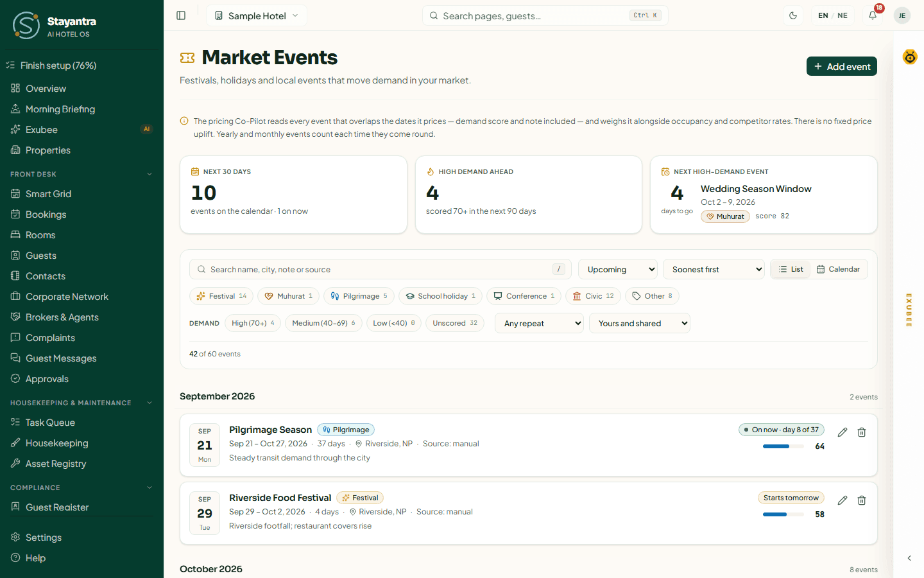Viewport: 924px width, 578px height.
Task: Delete the Pilgrimage Season event
Action: pyautogui.click(x=862, y=432)
